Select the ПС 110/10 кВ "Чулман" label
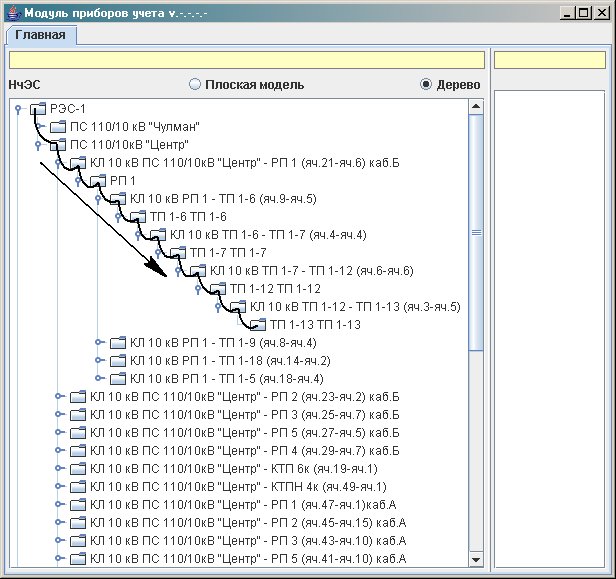Viewport: 616px width, 579px height. pyautogui.click(x=135, y=126)
